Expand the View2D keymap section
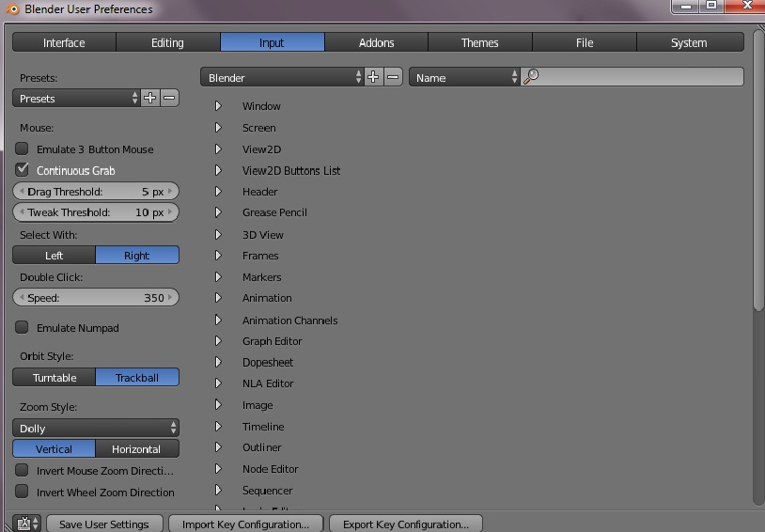The width and height of the screenshot is (765, 532). tap(218, 149)
